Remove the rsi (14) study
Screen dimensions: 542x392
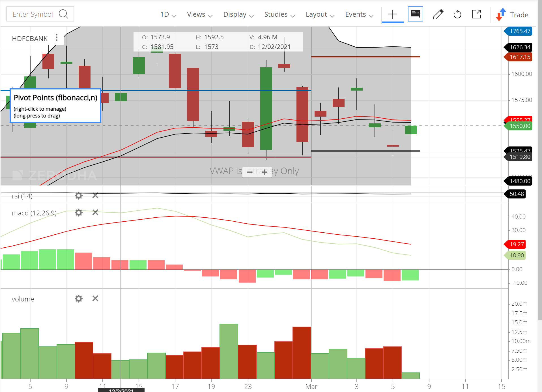coord(95,196)
